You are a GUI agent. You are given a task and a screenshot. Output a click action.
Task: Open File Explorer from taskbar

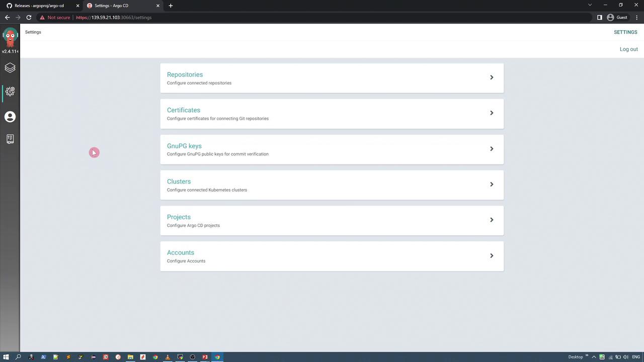click(130, 357)
